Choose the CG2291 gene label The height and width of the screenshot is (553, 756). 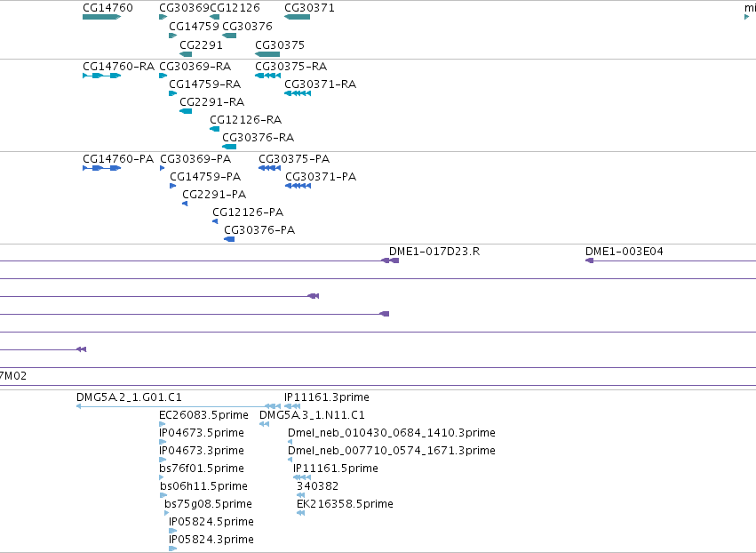(x=201, y=44)
